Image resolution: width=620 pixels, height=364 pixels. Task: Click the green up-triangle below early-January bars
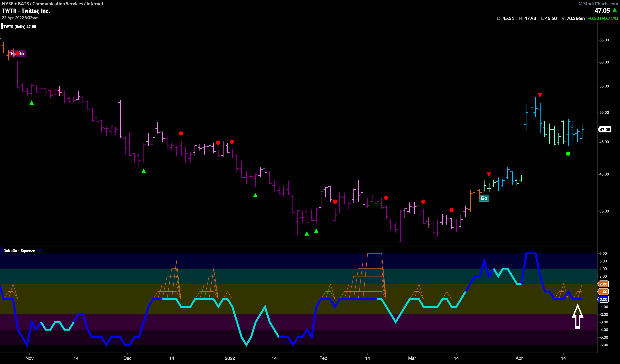pos(255,195)
